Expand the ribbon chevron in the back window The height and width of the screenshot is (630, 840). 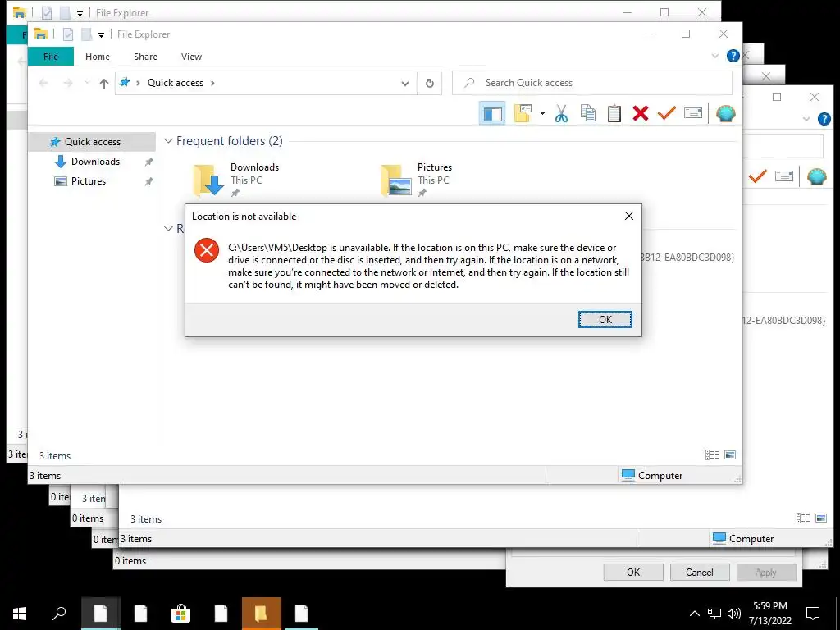coord(806,119)
